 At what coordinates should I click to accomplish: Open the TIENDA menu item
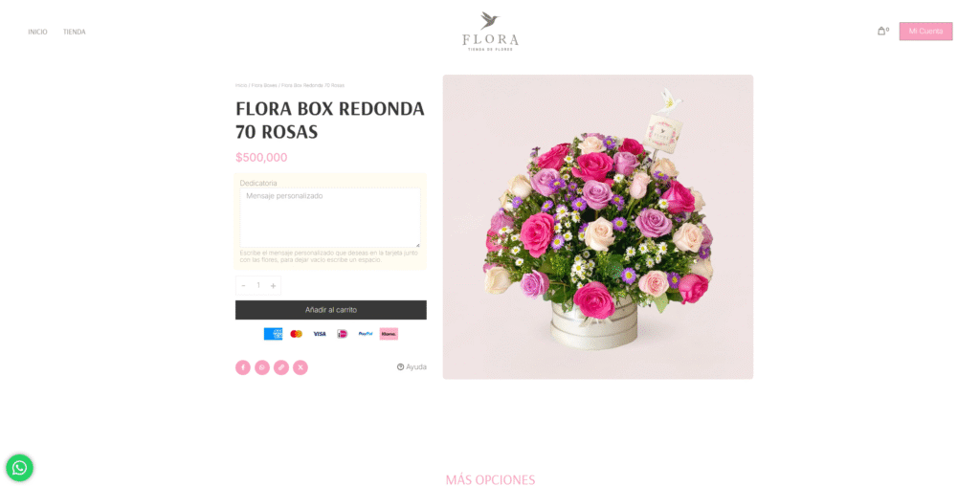tap(75, 32)
